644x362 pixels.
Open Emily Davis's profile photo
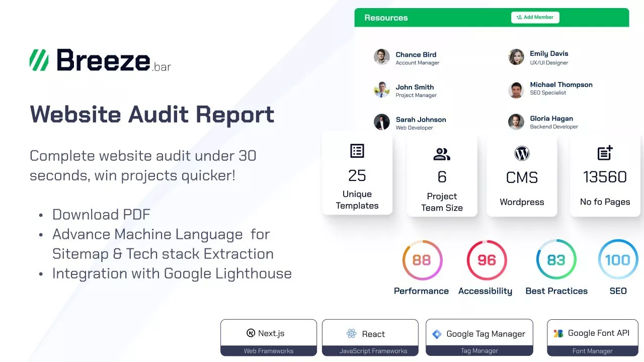pos(516,57)
